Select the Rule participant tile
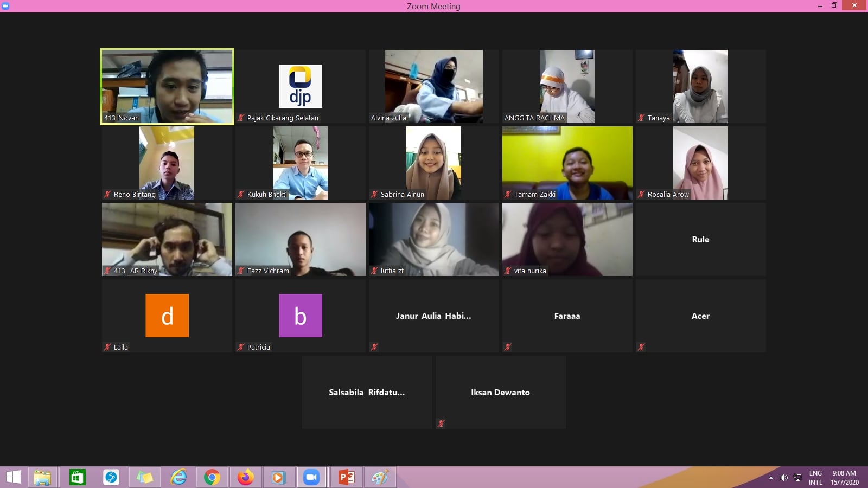 [x=700, y=239]
